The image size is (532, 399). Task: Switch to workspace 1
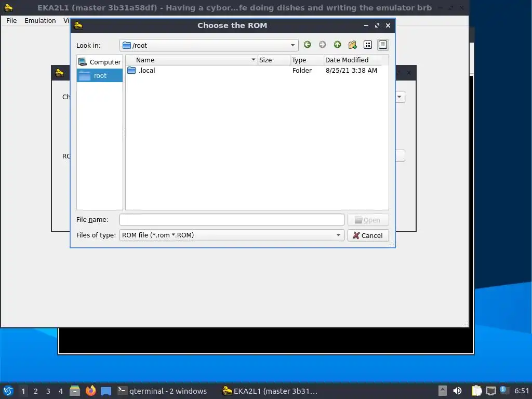(x=23, y=391)
